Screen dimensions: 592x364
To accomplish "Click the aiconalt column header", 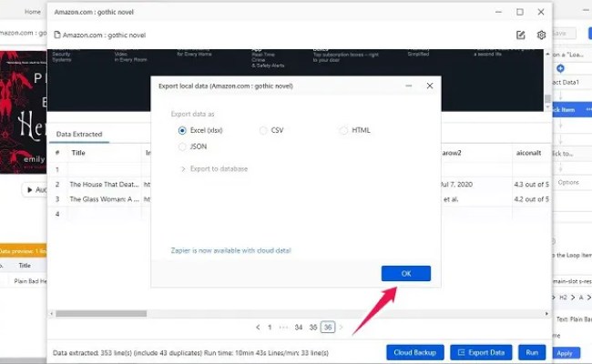I will click(528, 153).
